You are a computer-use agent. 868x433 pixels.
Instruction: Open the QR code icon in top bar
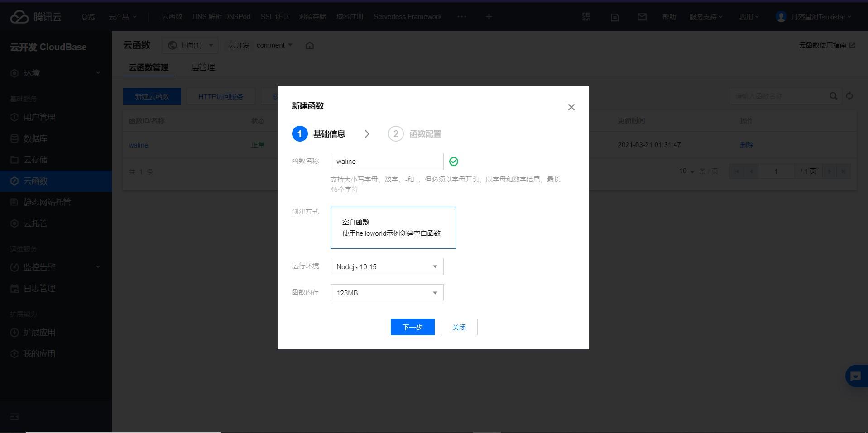(586, 17)
